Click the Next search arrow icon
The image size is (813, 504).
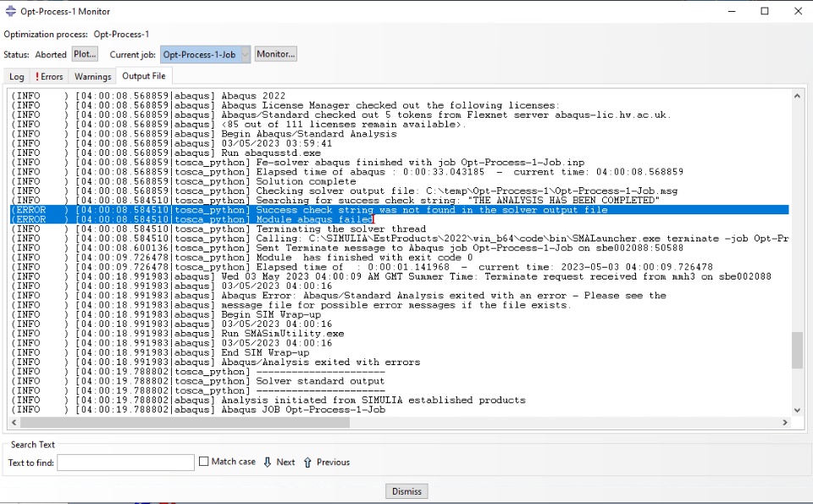pos(268,462)
